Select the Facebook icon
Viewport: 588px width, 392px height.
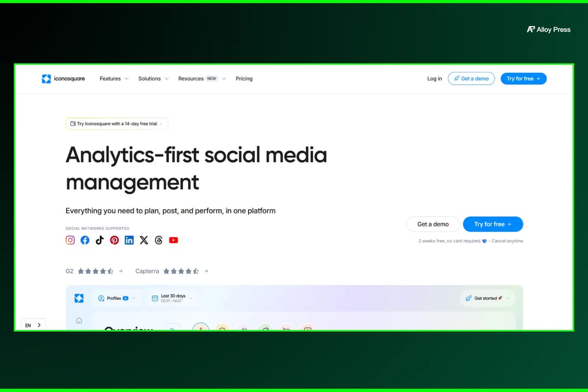tap(85, 240)
